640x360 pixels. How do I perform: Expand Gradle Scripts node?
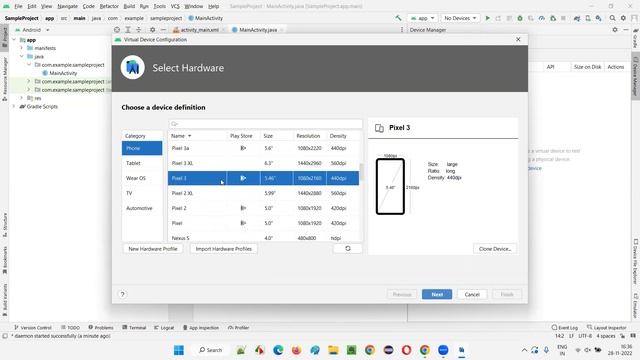(x=14, y=106)
